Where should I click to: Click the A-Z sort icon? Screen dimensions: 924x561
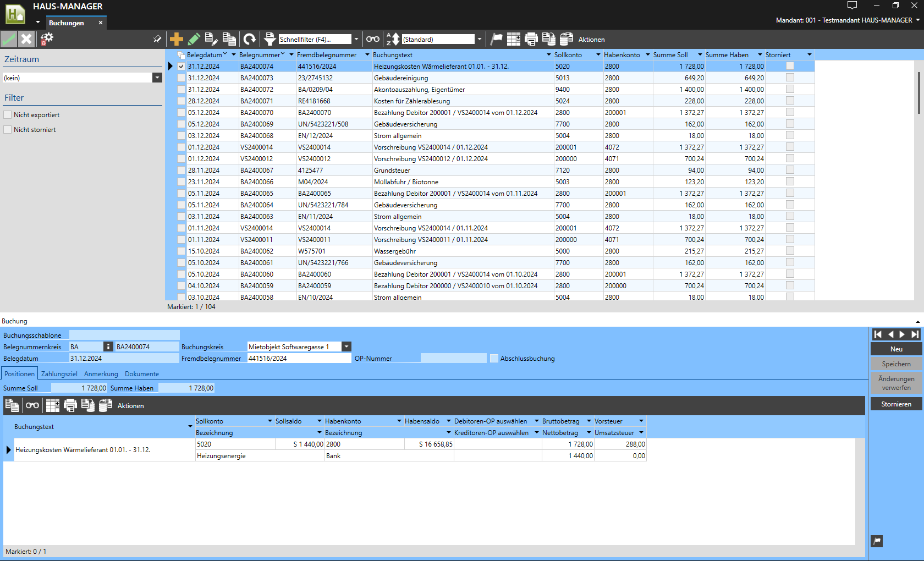pos(393,39)
